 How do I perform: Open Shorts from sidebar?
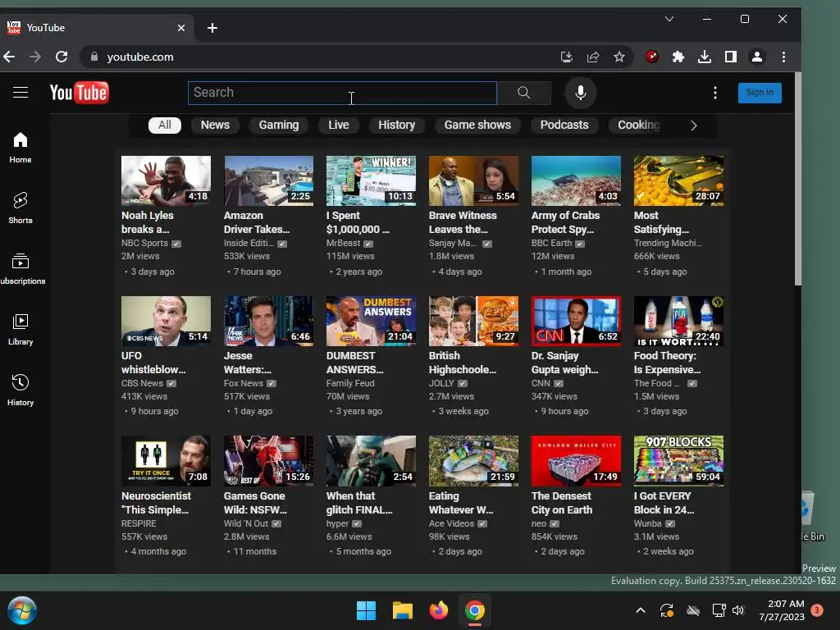pos(21,208)
